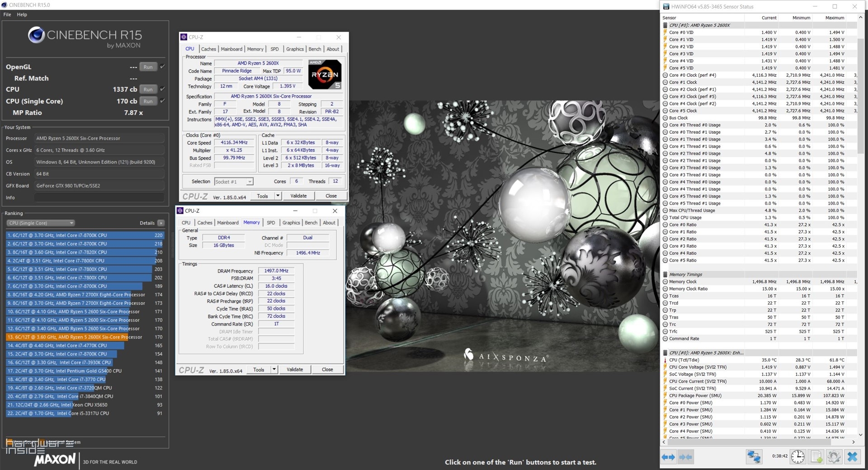Open Graphics tab in lower CPU-Z window
The image size is (868, 470).
(291, 222)
